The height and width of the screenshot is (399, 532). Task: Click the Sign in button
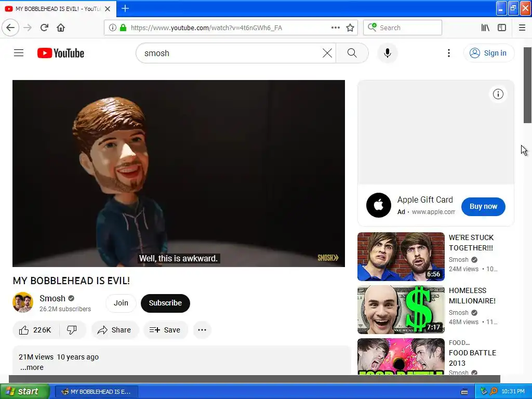(488, 53)
